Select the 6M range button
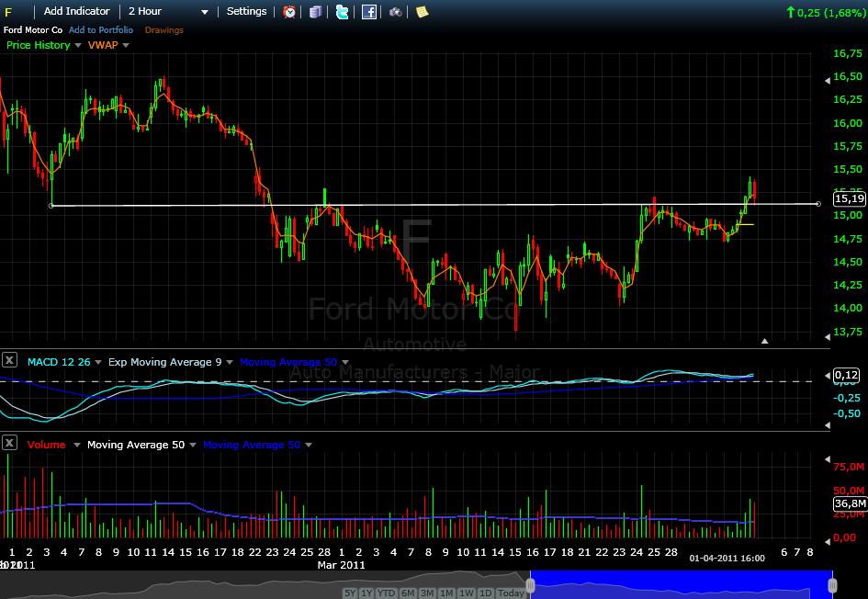 click(x=408, y=593)
